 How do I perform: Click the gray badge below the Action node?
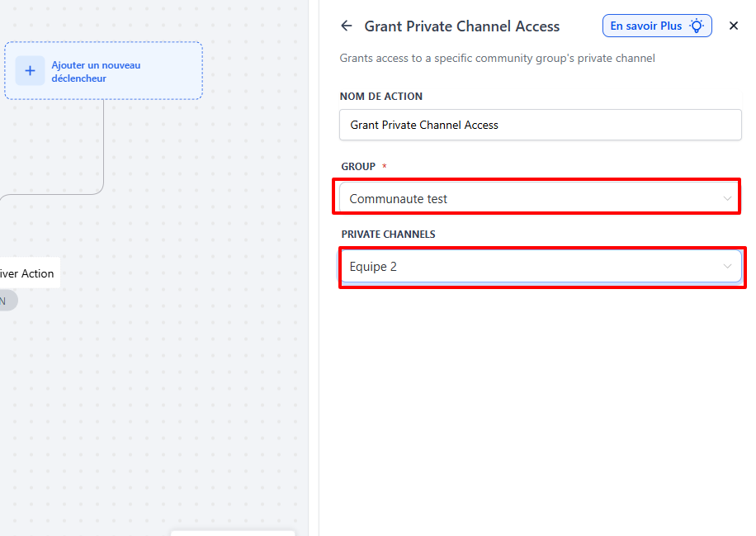(x=7, y=301)
